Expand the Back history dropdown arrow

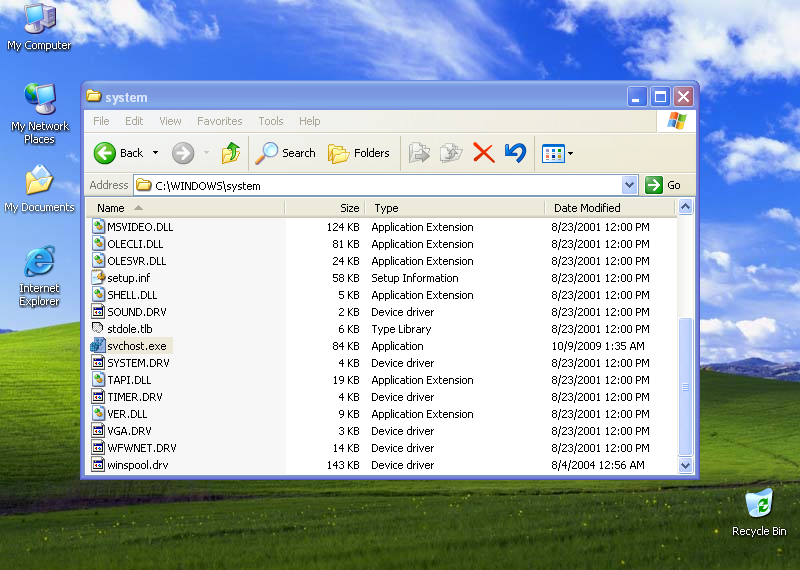(x=155, y=153)
